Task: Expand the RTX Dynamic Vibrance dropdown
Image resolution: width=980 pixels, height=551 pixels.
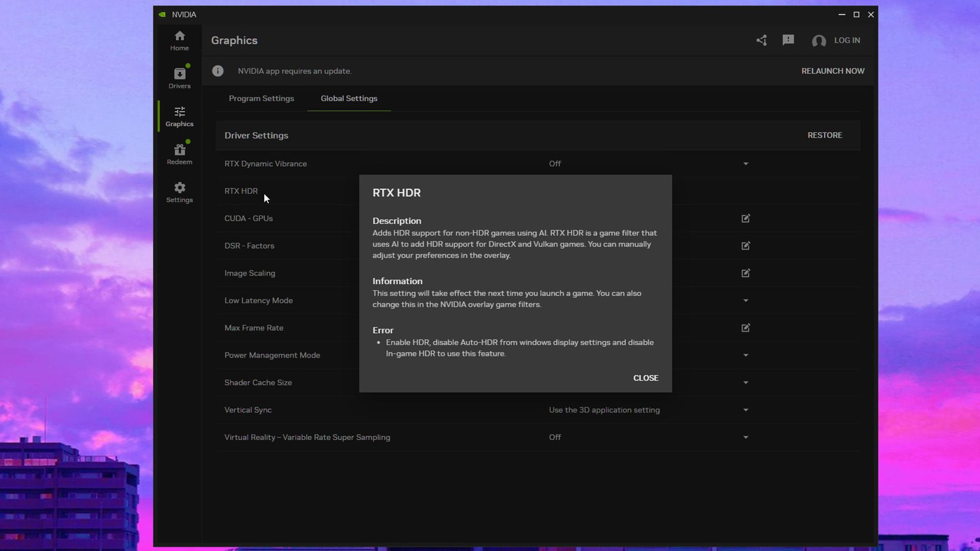Action: point(746,164)
